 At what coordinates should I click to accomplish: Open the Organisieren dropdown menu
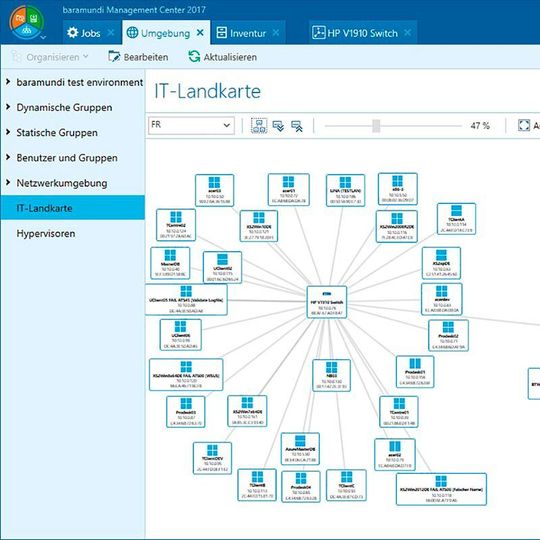pos(50,57)
